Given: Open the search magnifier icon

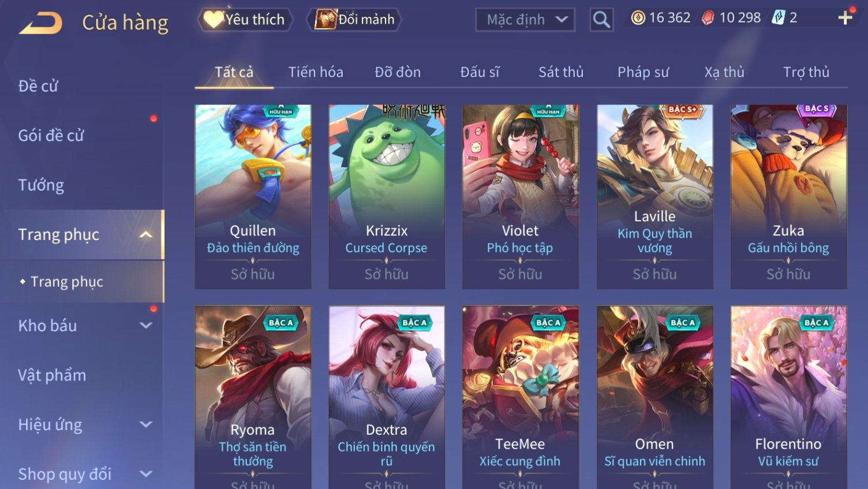Looking at the screenshot, I should point(601,20).
